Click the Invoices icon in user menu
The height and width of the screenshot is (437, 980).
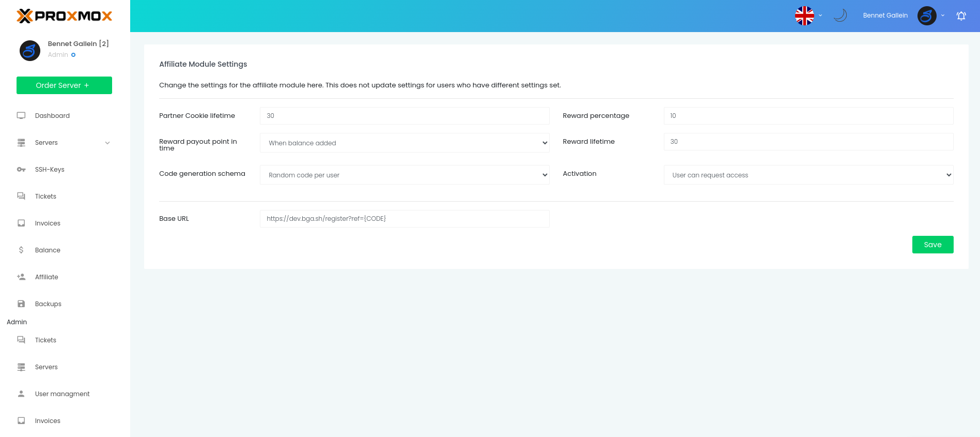(x=21, y=223)
